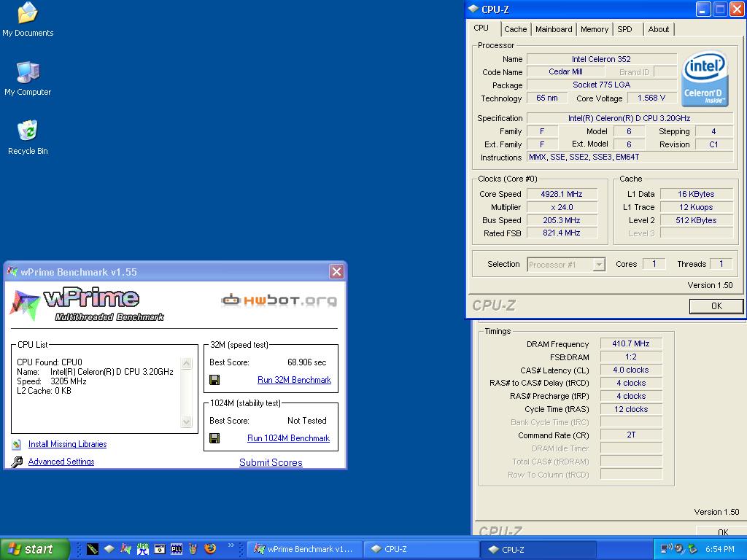Click the CAS# Latency value 4.0 clocks
747x560 pixels.
point(631,370)
